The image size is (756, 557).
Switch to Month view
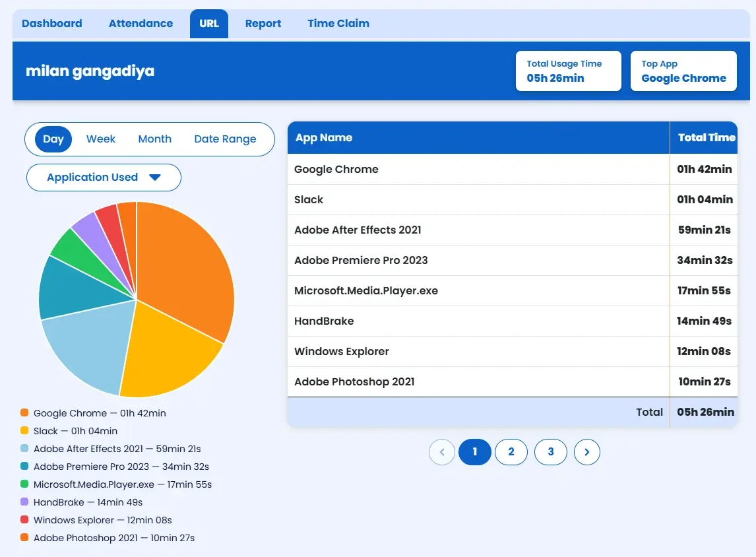click(155, 139)
